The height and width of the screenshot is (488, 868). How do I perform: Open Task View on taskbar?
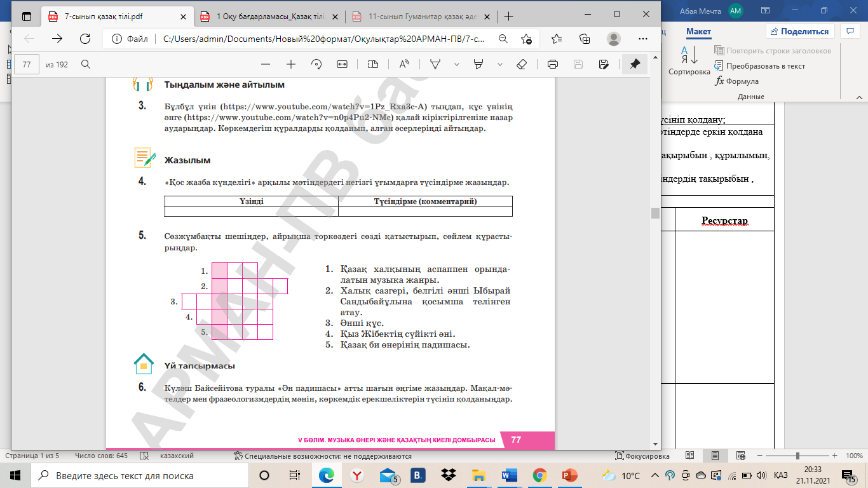click(295, 475)
